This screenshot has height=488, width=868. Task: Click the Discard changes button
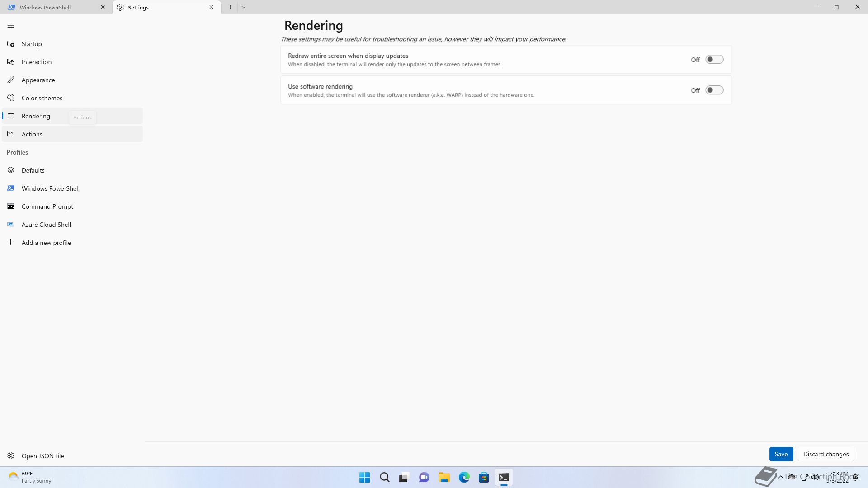[x=826, y=454]
